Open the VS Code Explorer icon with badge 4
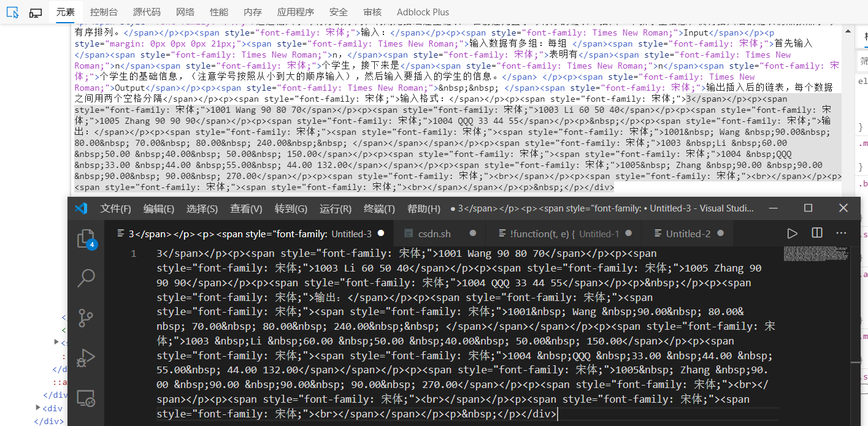Image resolution: width=868 pixels, height=426 pixels. 86,239
